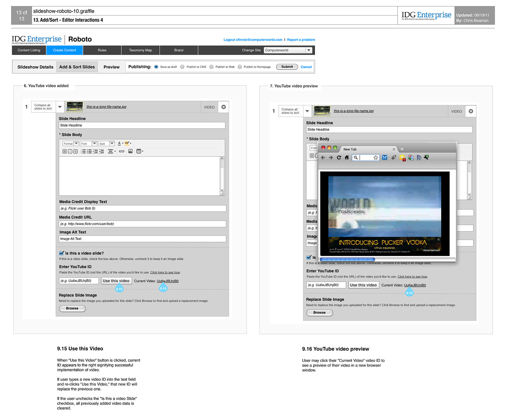Viewport: 505px width, 420px height.
Task: Click yellow notification extension with badge 1
Action: [x=402, y=158]
